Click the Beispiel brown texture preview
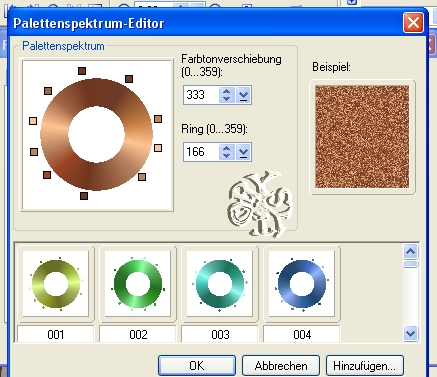Screen dimensions: 437x377 point(362,137)
